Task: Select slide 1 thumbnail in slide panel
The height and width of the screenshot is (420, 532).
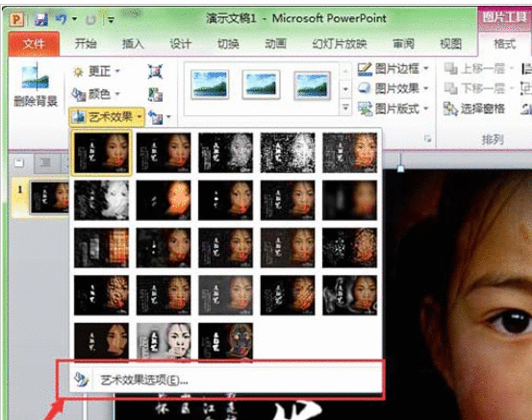Action: [49, 197]
